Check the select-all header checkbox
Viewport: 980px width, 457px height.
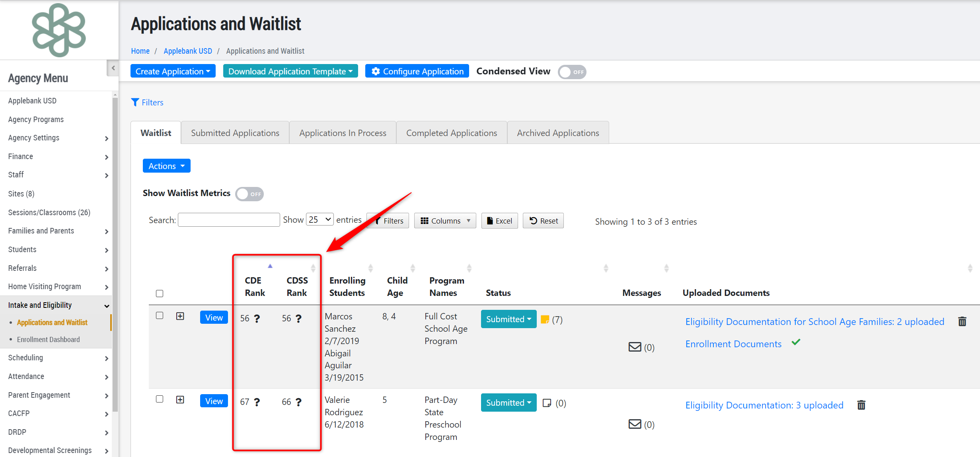pos(160,294)
